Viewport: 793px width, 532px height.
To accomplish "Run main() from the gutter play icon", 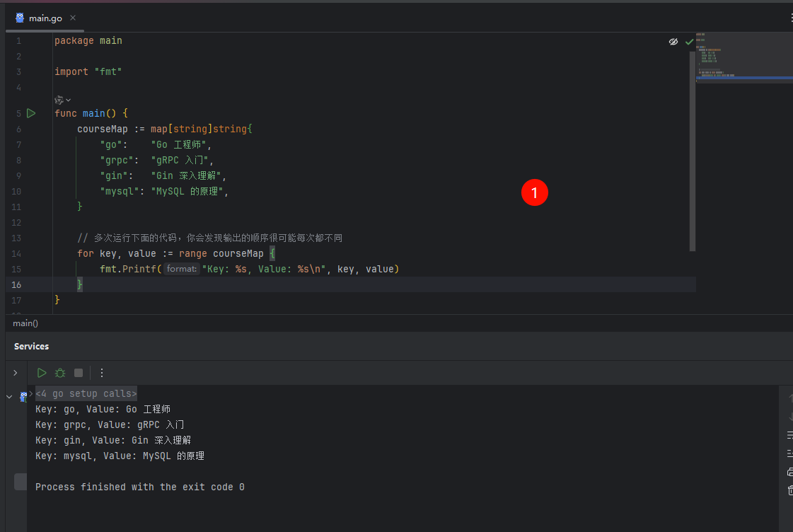I will (31, 113).
